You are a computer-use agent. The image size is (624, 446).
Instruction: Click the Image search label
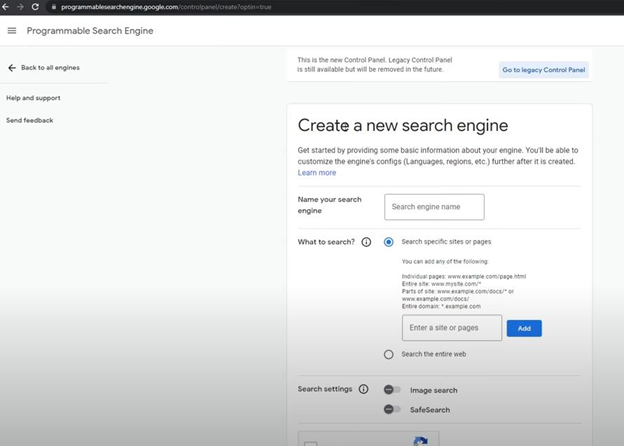coord(433,390)
